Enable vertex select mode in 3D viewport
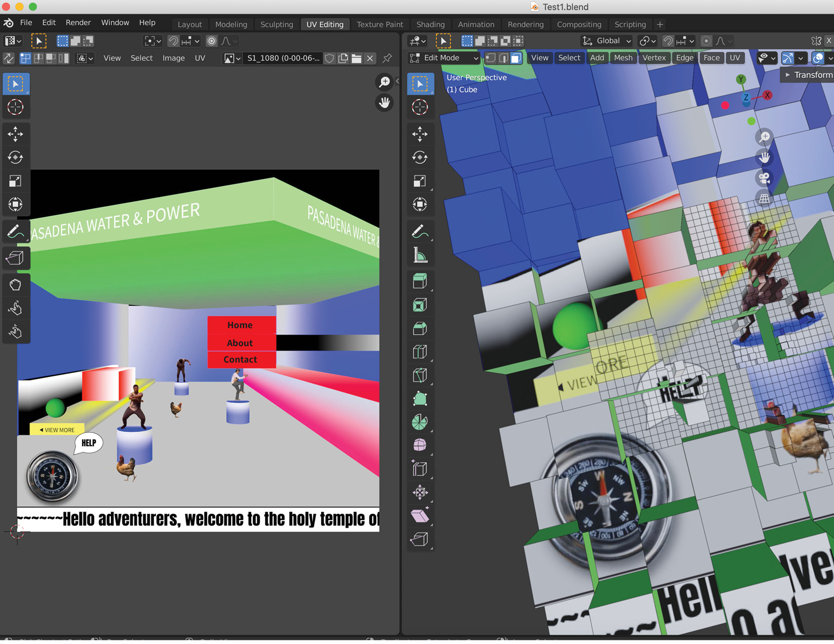Image resolution: width=834 pixels, height=644 pixels. coord(490,58)
